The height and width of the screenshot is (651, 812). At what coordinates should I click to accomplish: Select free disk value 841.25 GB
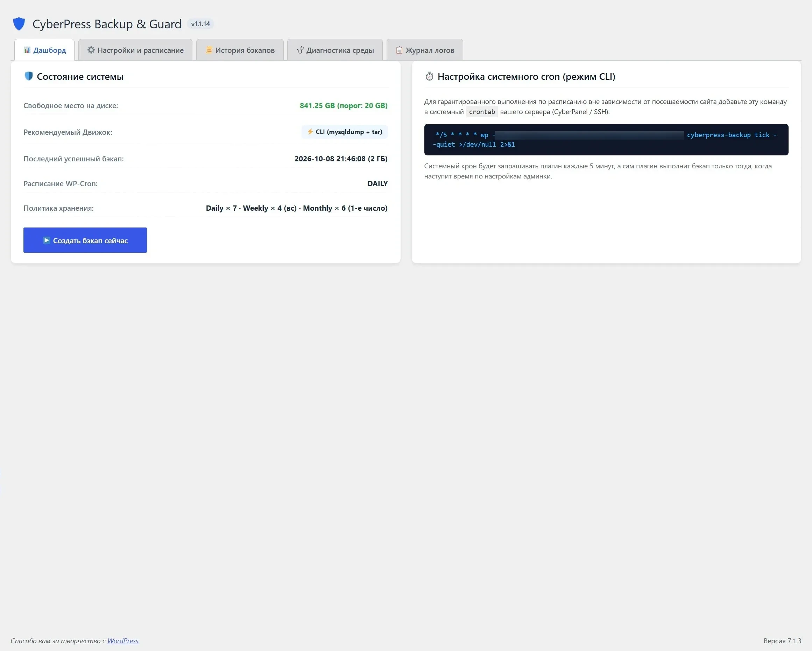pos(344,105)
